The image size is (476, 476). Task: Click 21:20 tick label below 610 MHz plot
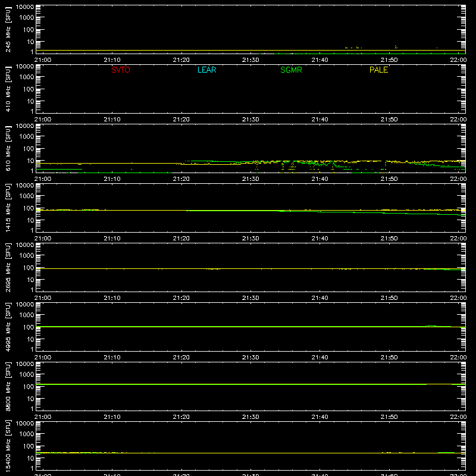tap(181, 179)
